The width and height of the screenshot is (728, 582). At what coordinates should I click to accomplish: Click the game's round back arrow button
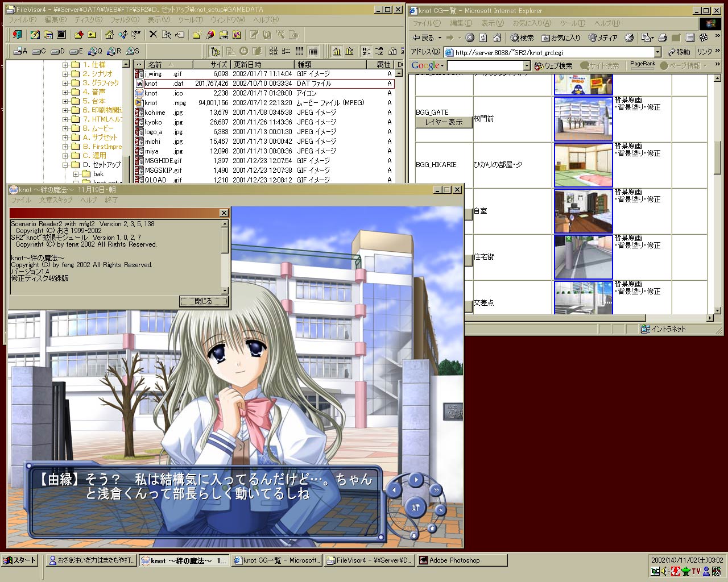pyautogui.click(x=394, y=490)
